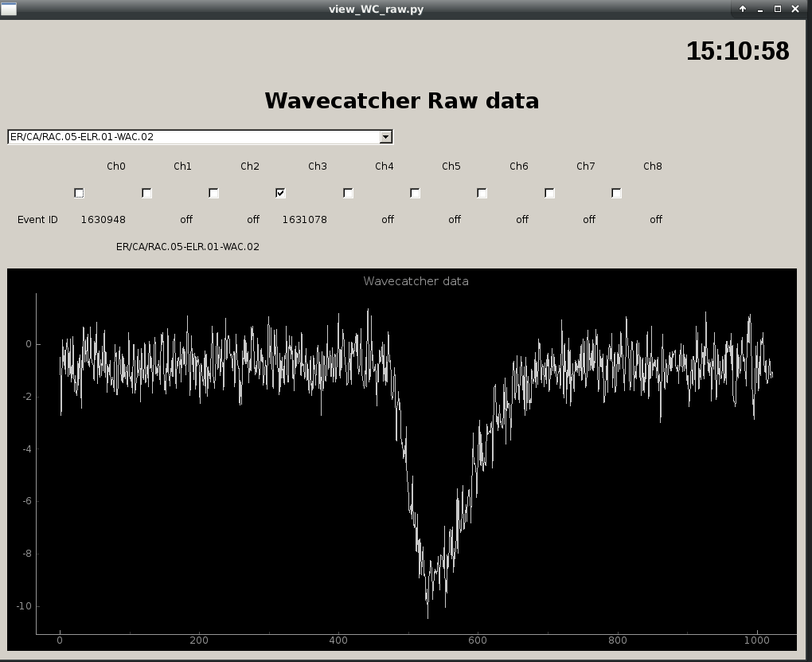This screenshot has height=662, width=812.
Task: Activate the Ch8 channel checkbox
Action: tap(616, 193)
